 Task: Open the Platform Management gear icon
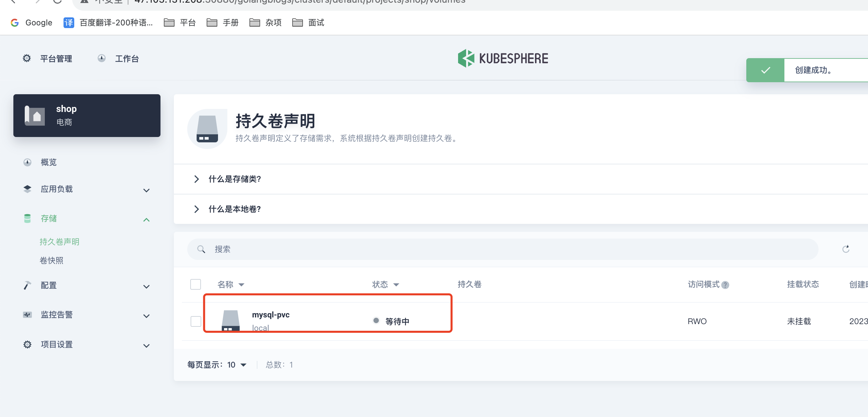coord(27,58)
